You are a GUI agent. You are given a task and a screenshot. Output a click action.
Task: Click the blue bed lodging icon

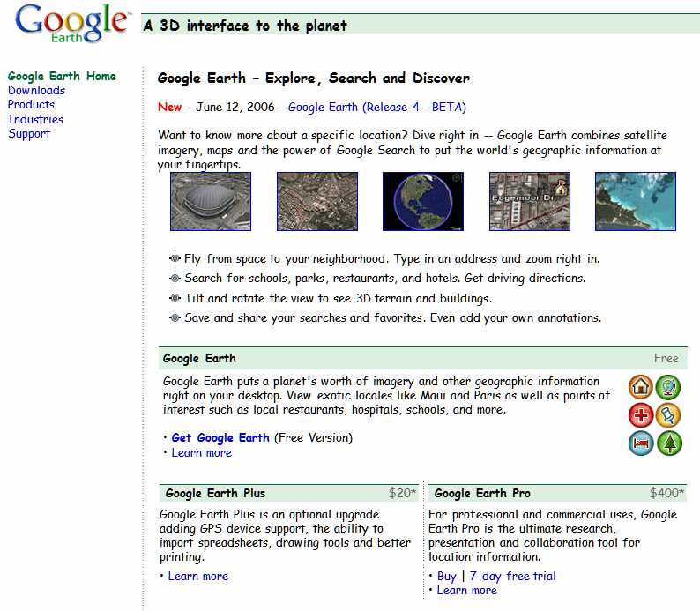point(641,443)
